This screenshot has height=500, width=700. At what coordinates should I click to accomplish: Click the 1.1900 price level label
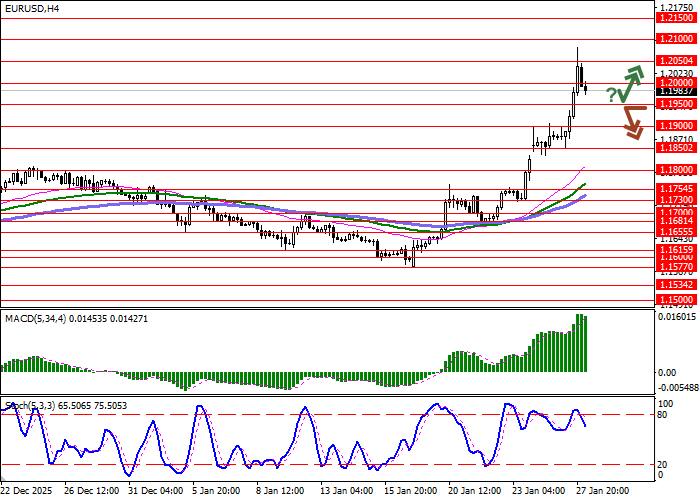[677, 126]
